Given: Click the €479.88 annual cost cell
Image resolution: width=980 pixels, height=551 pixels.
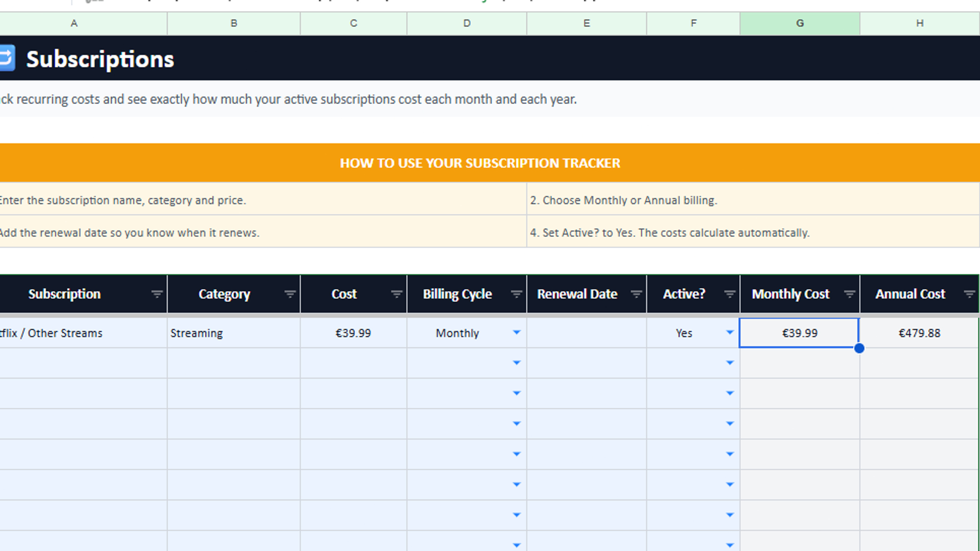Looking at the screenshot, I should [919, 333].
